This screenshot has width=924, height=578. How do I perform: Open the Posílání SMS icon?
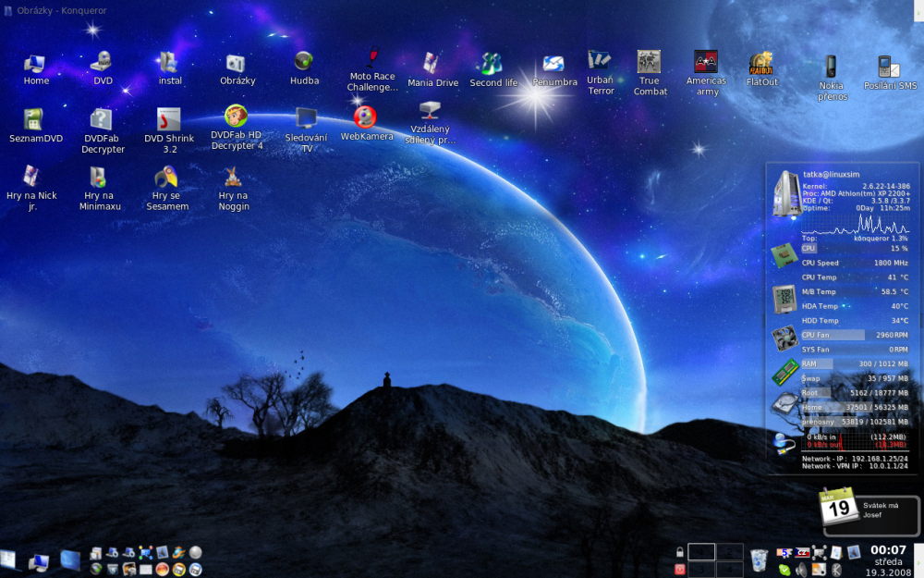[890, 73]
